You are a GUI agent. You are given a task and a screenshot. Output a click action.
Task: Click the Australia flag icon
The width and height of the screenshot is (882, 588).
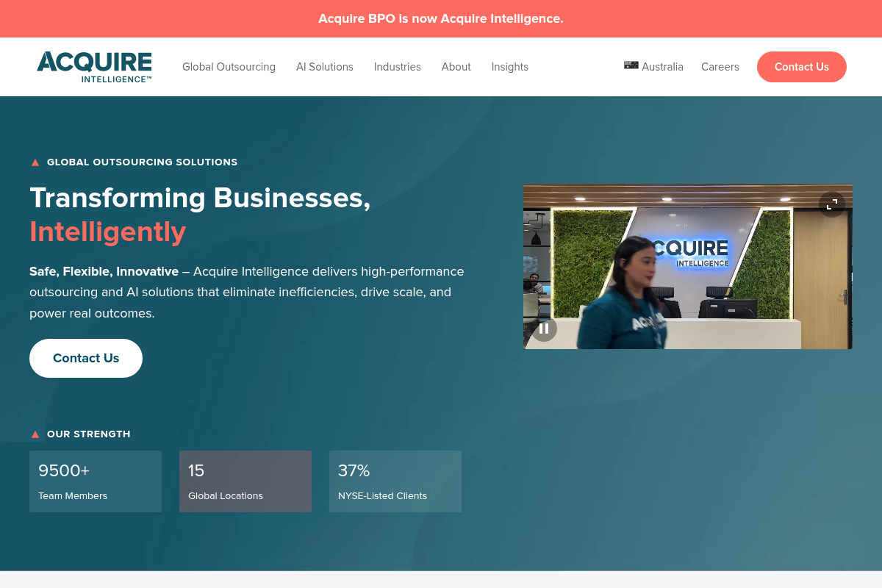click(631, 65)
